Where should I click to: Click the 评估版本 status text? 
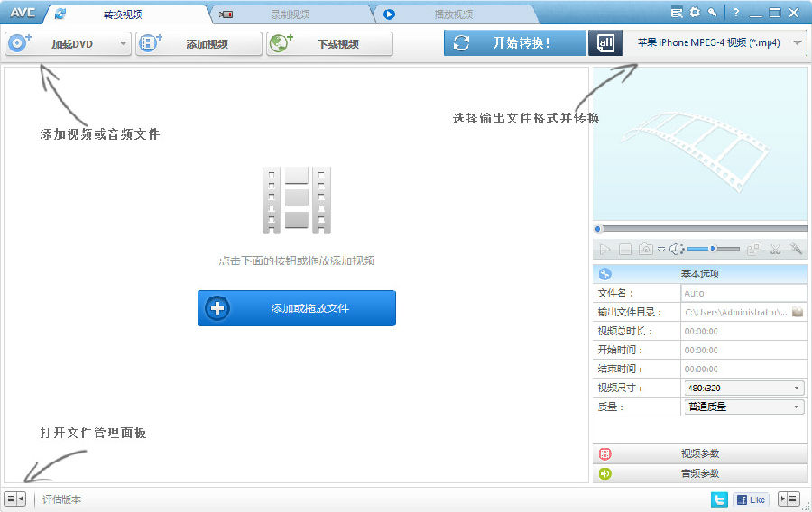[x=61, y=499]
